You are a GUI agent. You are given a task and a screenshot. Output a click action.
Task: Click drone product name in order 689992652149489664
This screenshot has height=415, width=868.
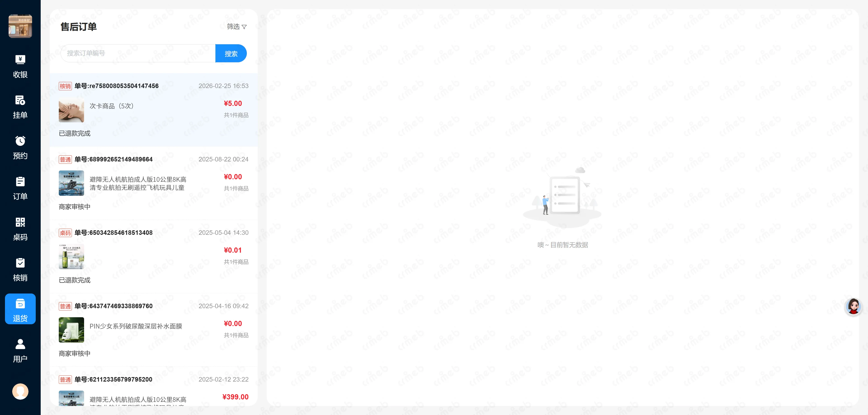pyautogui.click(x=138, y=183)
